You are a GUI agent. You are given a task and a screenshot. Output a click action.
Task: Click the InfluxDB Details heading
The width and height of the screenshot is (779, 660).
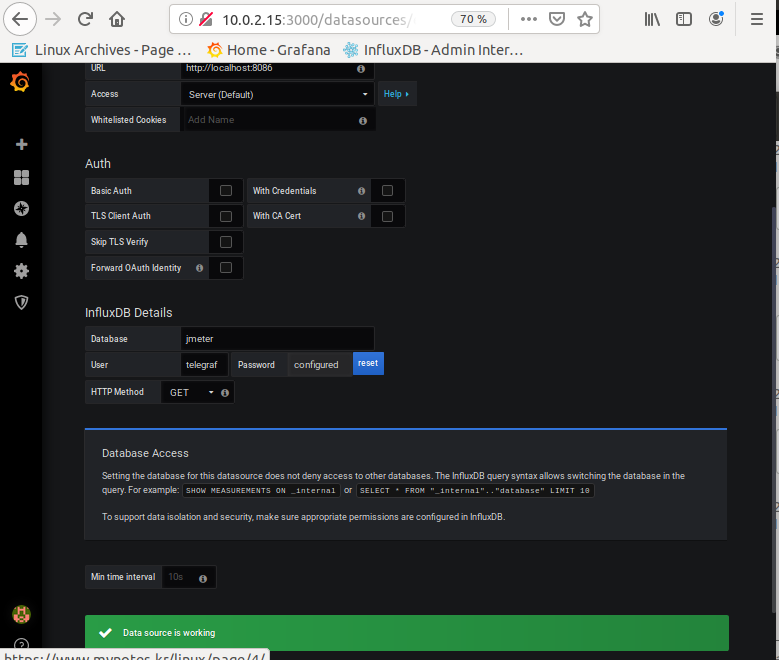(x=129, y=313)
